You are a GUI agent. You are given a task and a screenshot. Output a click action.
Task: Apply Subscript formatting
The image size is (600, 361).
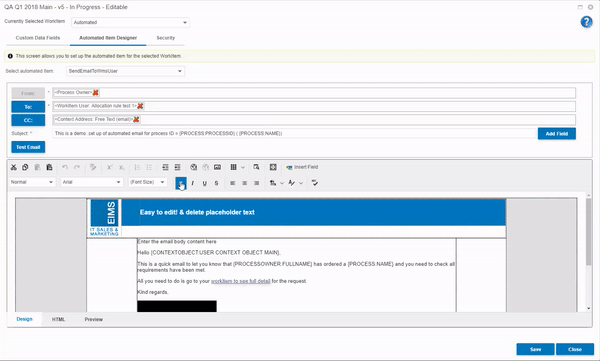[121, 167]
